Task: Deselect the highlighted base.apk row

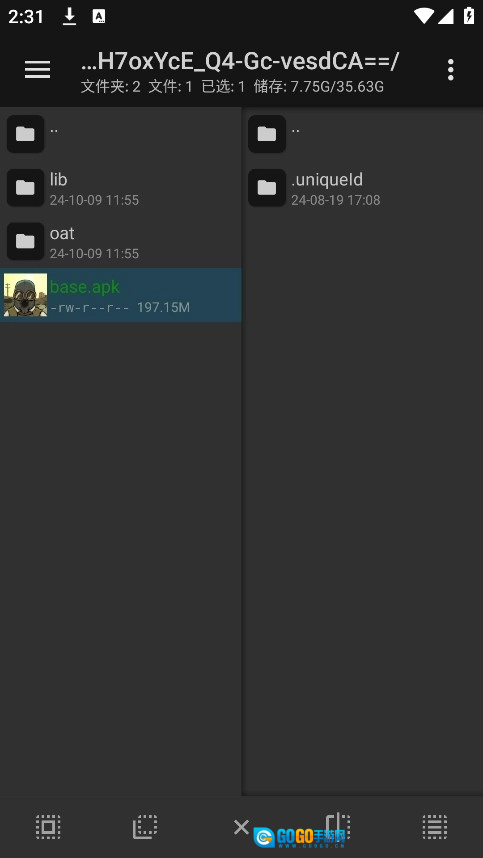Action: pos(120,295)
